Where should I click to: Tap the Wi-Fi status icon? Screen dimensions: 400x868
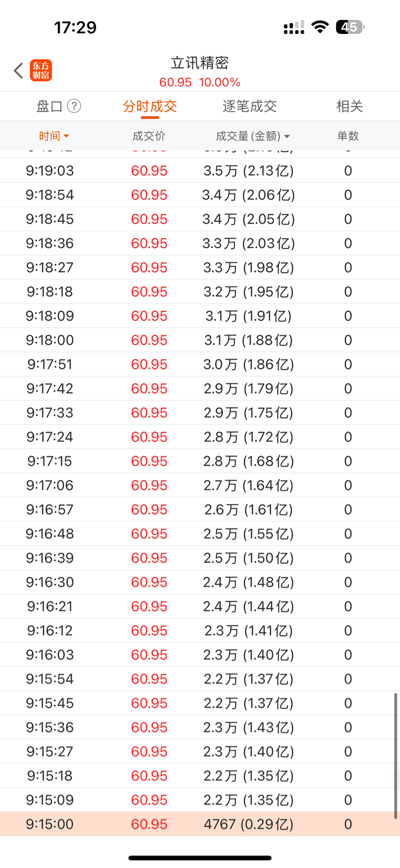point(320,27)
